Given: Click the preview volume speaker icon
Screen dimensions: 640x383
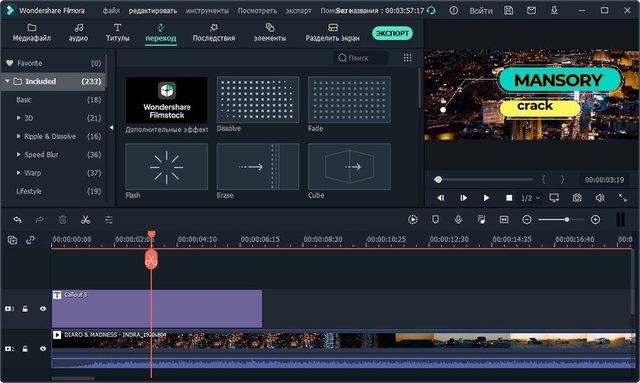Looking at the screenshot, I should pos(600,198).
